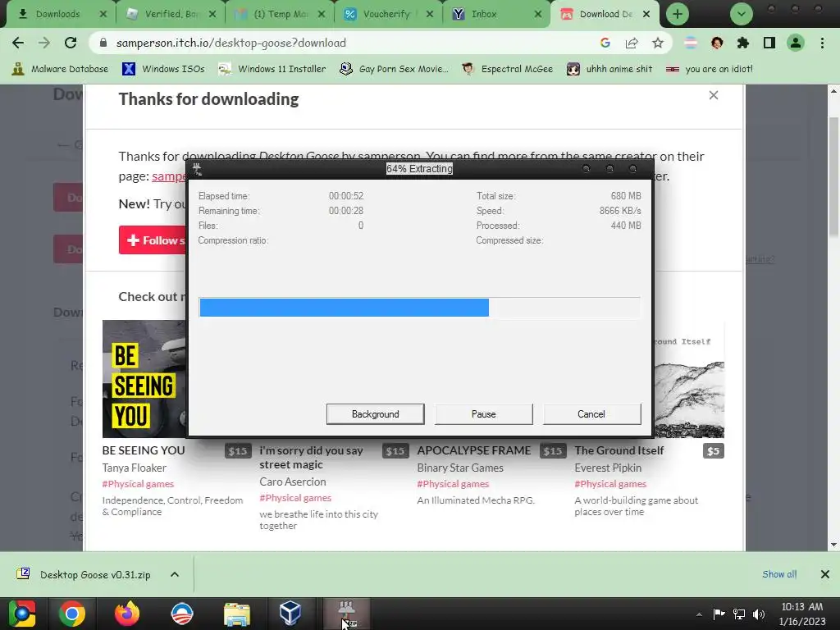Open action center flag icon

click(x=719, y=614)
